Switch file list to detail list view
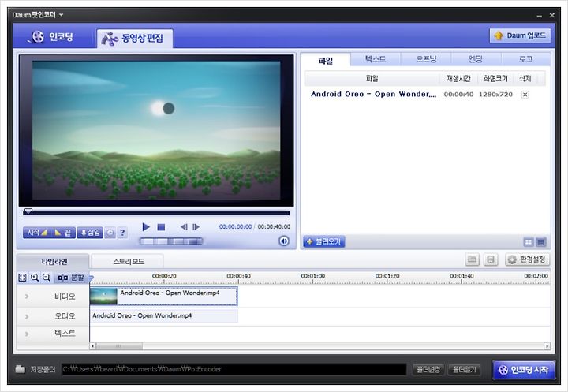 click(x=541, y=241)
